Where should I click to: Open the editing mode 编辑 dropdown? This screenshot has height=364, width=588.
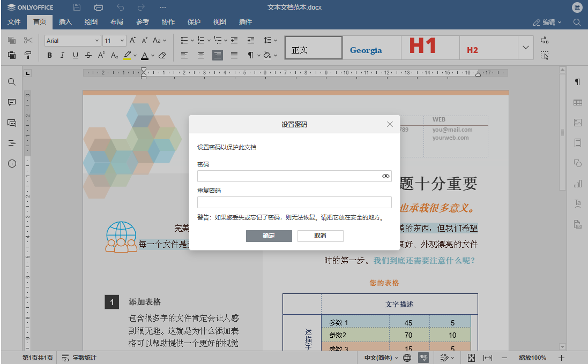[x=547, y=22]
